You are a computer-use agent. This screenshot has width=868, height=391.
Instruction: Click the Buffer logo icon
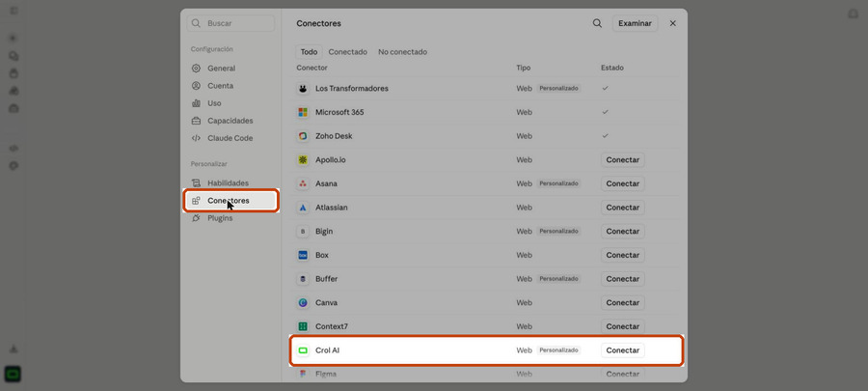(303, 279)
